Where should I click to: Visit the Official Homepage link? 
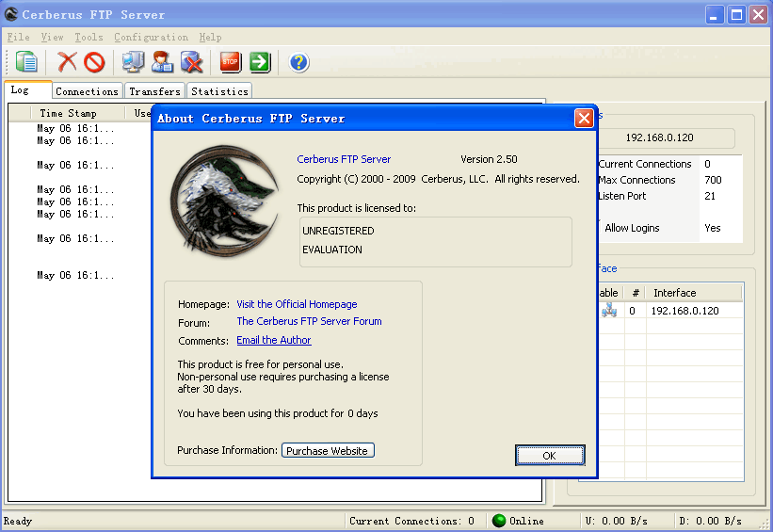pos(297,304)
